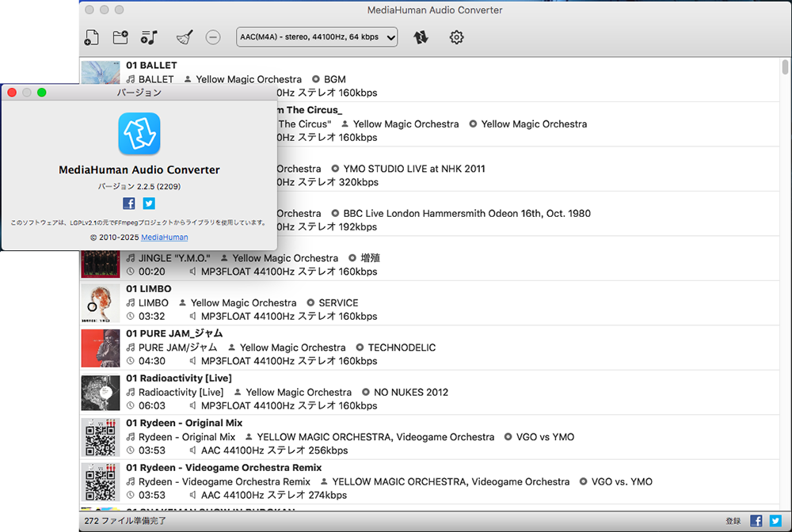Click Facebook icon in bottom status bar
Screen dimensions: 792x532
(756, 521)
